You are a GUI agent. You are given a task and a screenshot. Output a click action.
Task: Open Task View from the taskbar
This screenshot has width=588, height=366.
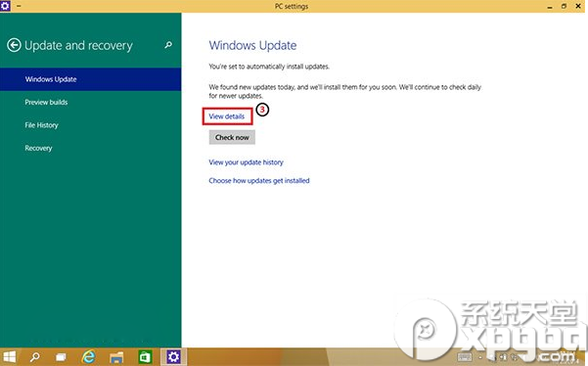tap(61, 357)
